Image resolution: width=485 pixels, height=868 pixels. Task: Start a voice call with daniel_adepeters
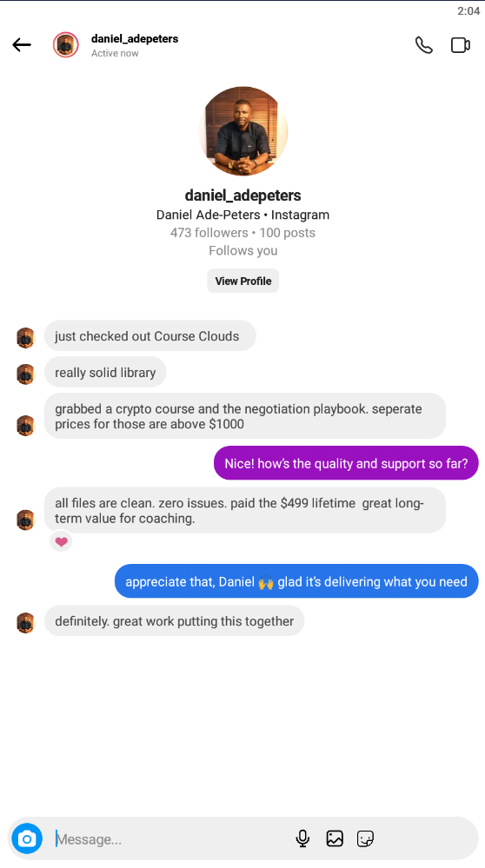[x=423, y=45]
